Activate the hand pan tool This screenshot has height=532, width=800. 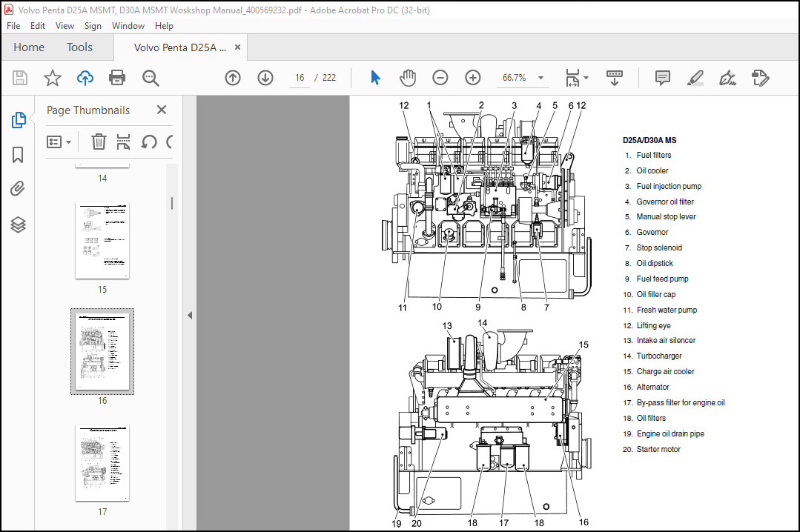click(408, 78)
